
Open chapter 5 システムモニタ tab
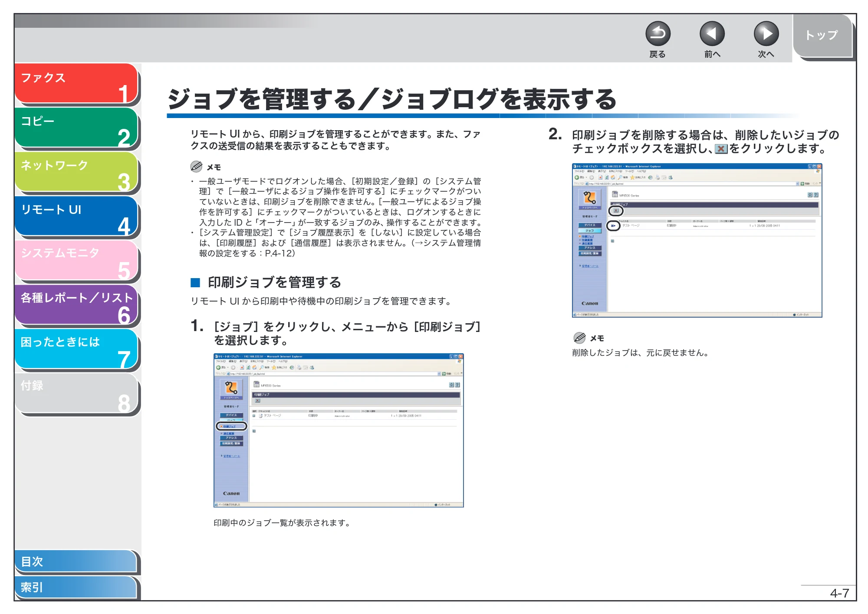(x=76, y=260)
